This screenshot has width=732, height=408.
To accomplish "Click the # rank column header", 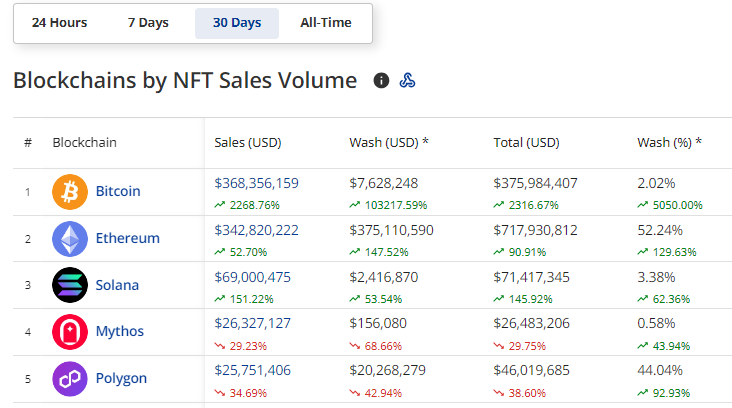I will pyautogui.click(x=28, y=142).
